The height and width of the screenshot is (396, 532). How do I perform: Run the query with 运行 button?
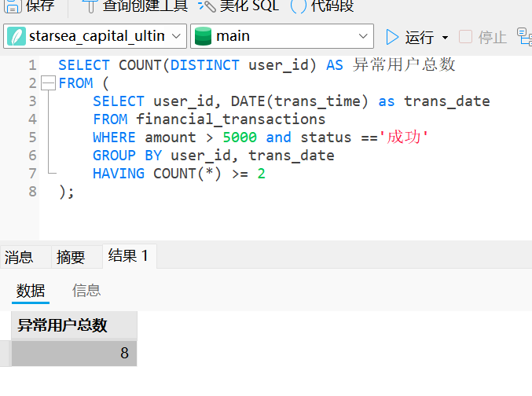410,37
